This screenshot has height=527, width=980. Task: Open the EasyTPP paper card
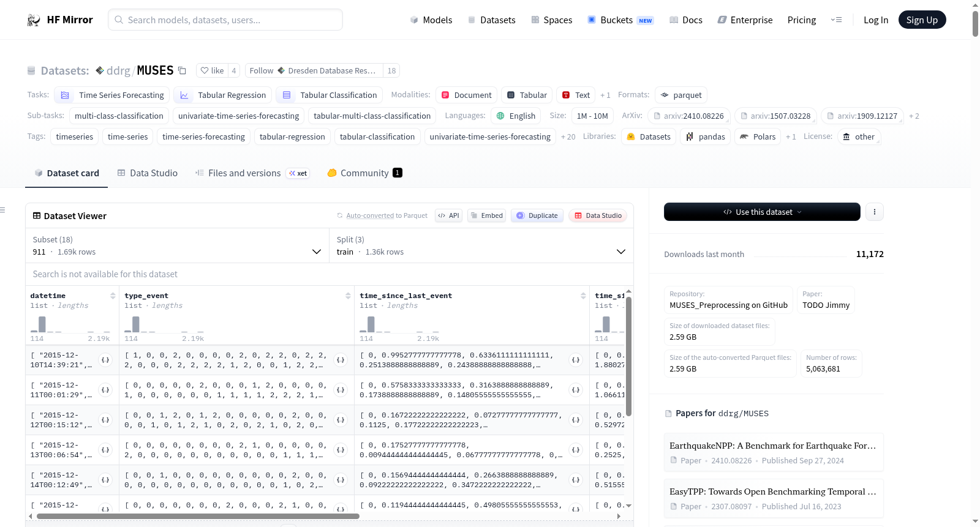click(774, 498)
